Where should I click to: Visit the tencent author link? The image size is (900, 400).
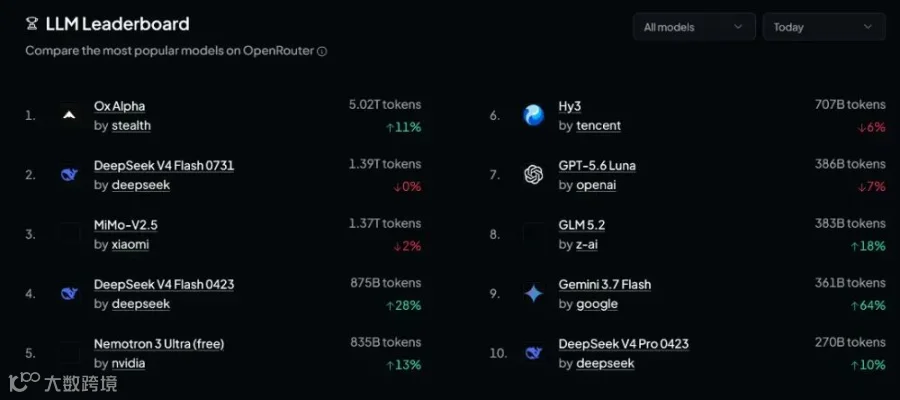598,126
